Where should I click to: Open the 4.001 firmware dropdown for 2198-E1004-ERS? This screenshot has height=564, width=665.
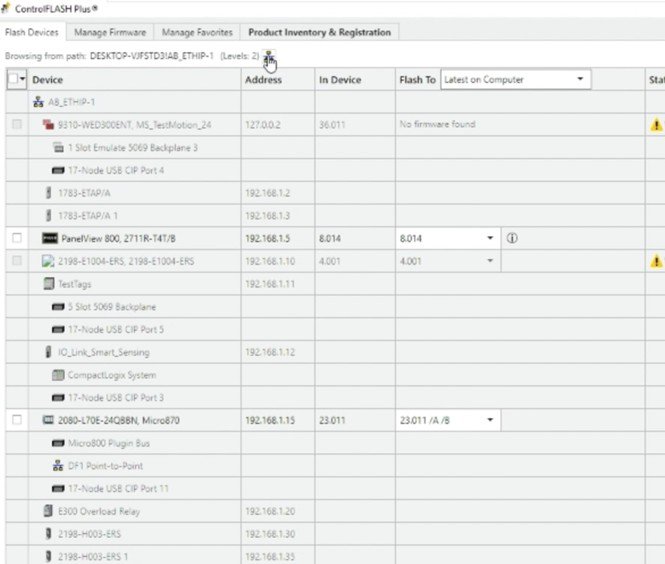[447, 261]
